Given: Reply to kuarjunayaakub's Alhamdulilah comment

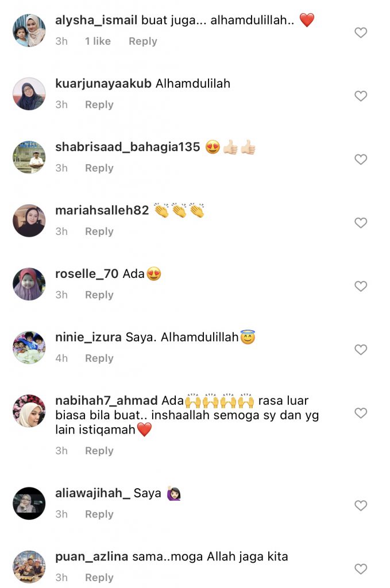Looking at the screenshot, I should tap(99, 105).
